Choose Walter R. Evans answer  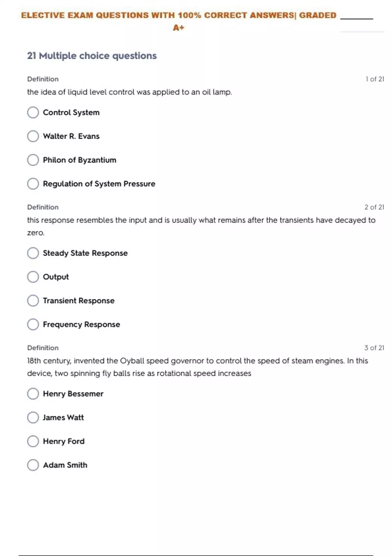pyautogui.click(x=33, y=136)
